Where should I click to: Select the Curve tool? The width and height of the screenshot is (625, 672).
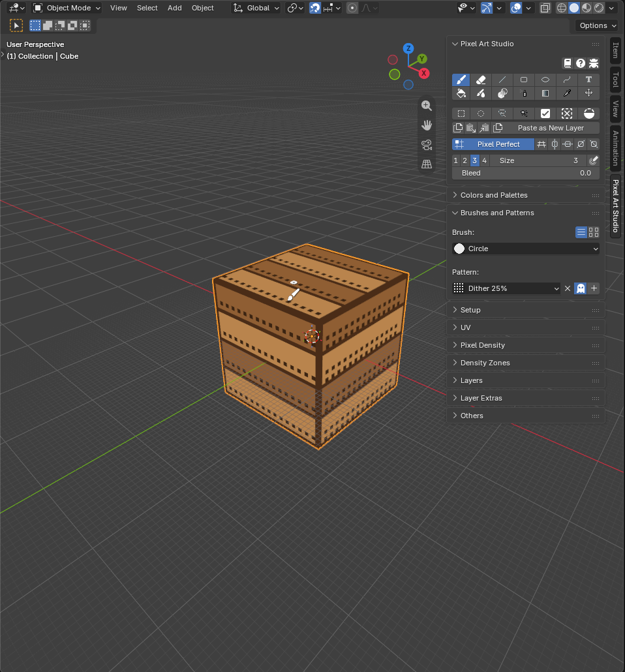coord(567,80)
